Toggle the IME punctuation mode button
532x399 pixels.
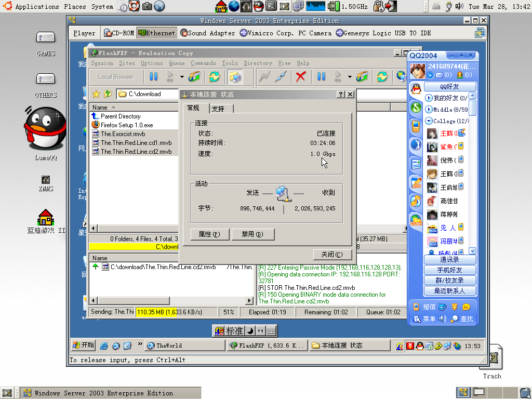[261, 331]
